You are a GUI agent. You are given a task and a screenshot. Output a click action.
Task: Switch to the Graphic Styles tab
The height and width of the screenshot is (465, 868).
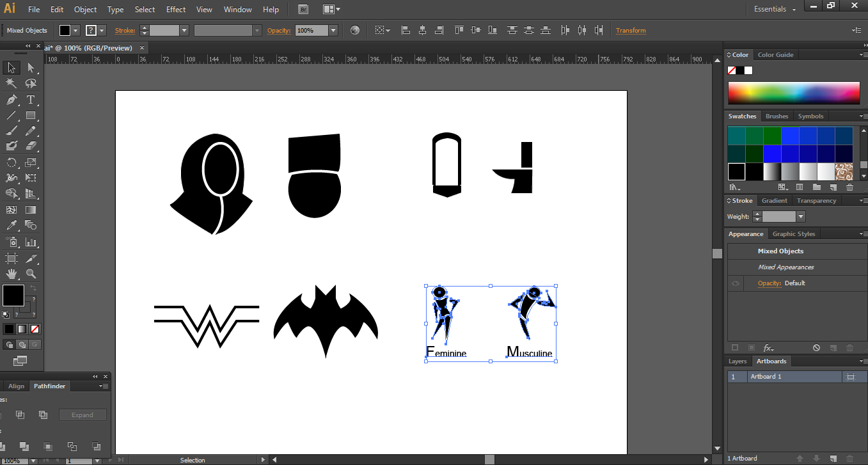coord(794,234)
